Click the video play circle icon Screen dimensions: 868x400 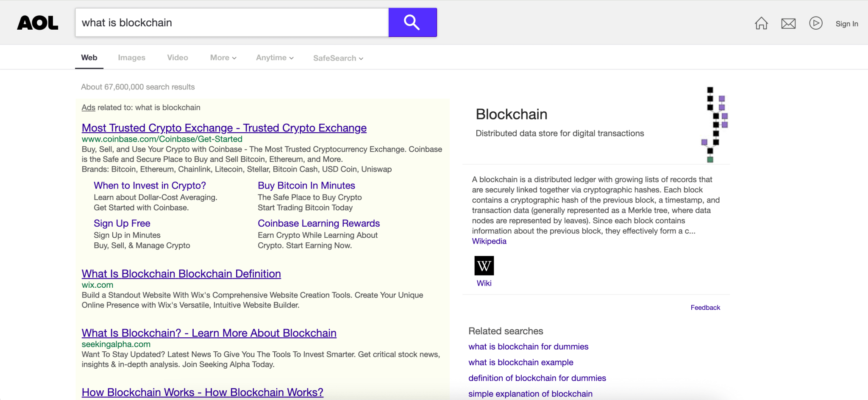(x=815, y=23)
